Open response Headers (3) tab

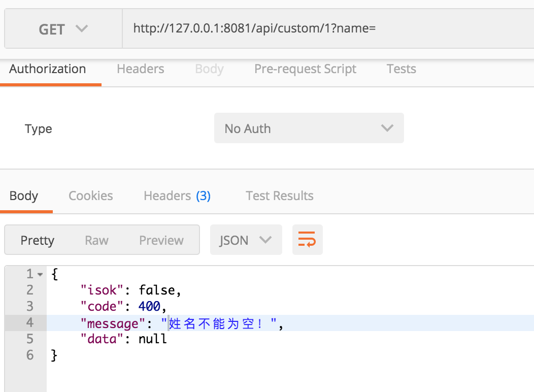point(177,196)
